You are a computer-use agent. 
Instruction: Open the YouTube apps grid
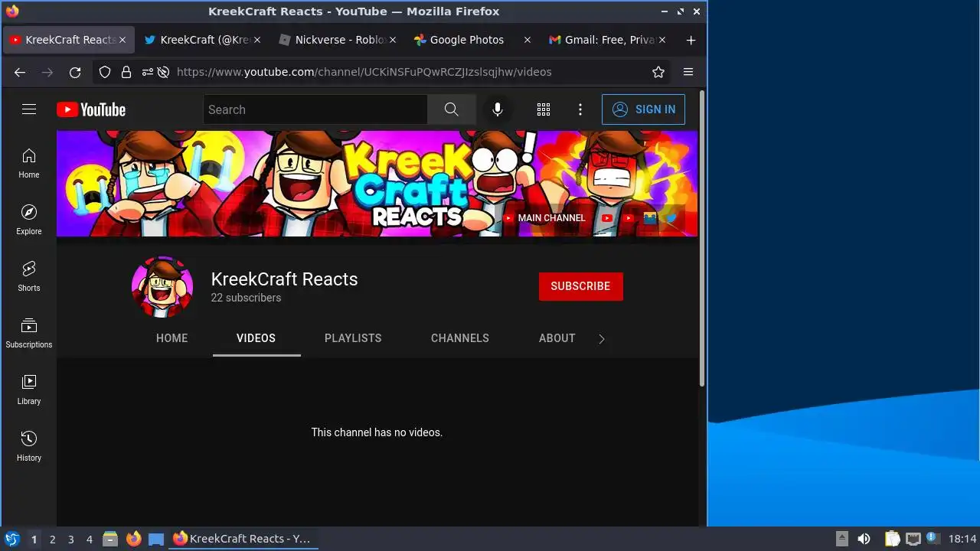[544, 109]
